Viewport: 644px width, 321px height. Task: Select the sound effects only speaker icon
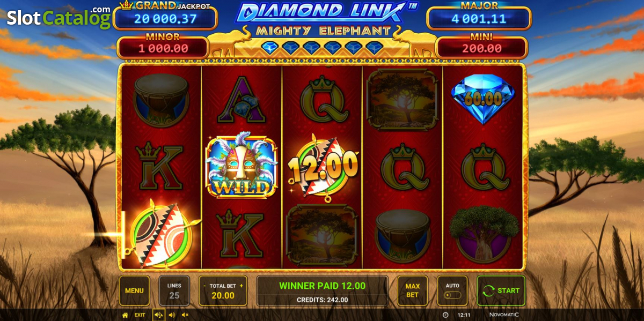point(172,315)
